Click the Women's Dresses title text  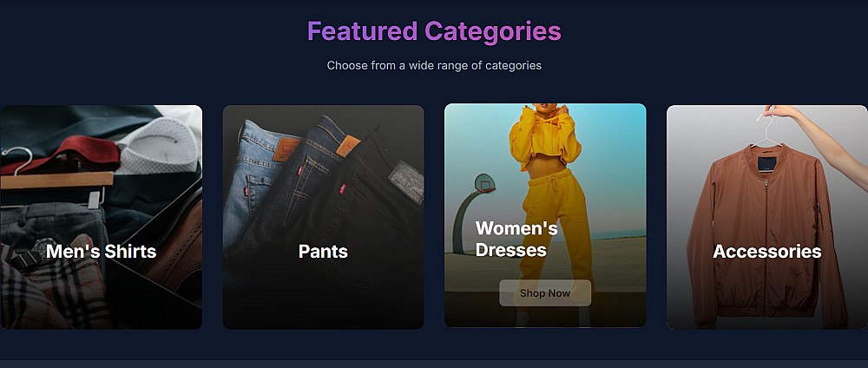point(516,239)
